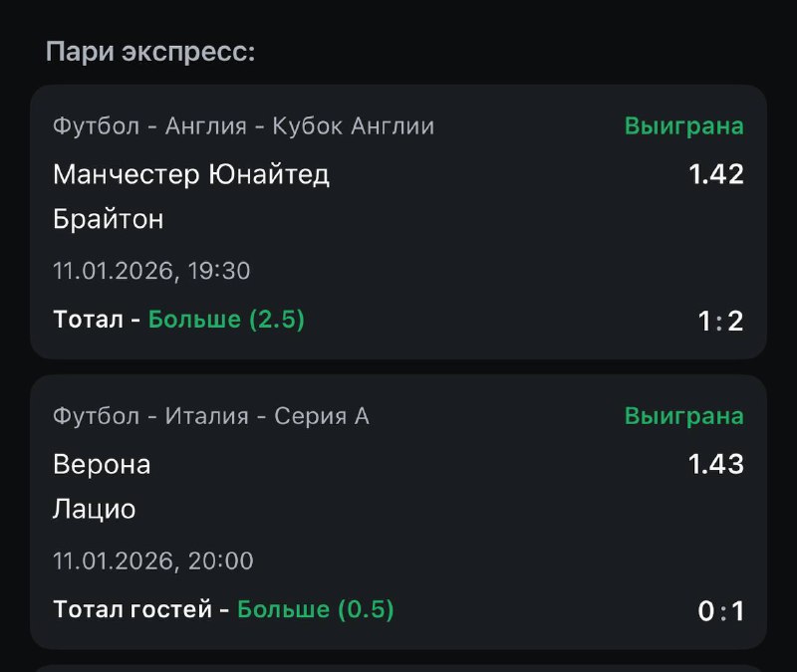Viewport: 797px width, 672px height.
Task: Open the Италия Серия А league label
Action: pos(211,416)
